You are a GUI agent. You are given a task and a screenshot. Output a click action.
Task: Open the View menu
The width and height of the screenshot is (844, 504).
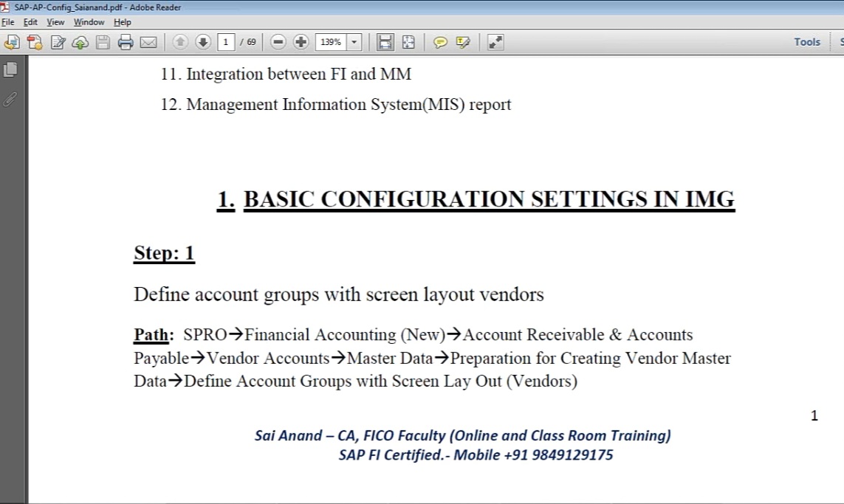click(x=55, y=22)
